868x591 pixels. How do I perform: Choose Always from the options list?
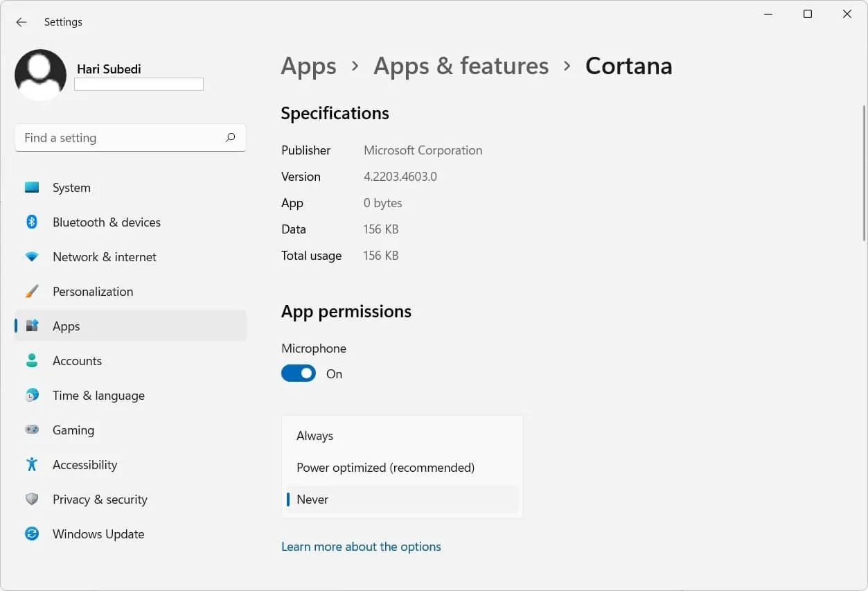(x=315, y=435)
